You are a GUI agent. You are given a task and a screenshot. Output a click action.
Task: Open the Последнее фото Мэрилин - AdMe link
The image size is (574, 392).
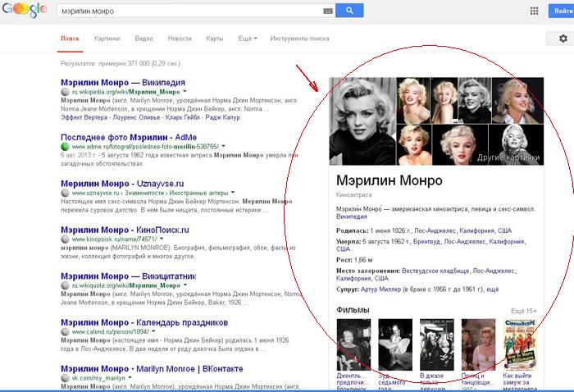[x=127, y=136]
